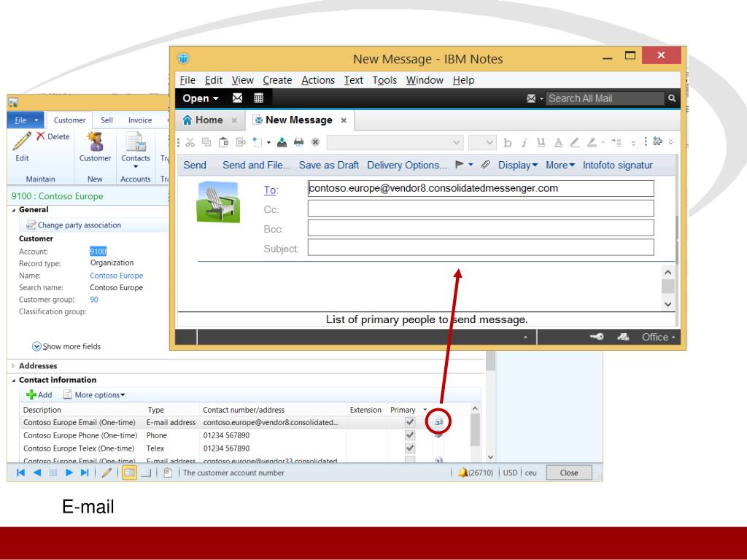Switch to details view icon in status bar
The width and height of the screenshot is (747, 560).
129,472
